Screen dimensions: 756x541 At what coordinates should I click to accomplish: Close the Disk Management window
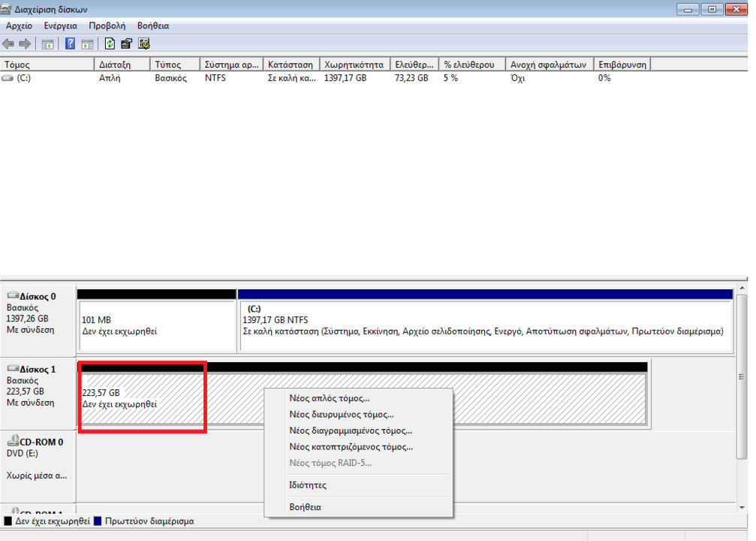736,9
